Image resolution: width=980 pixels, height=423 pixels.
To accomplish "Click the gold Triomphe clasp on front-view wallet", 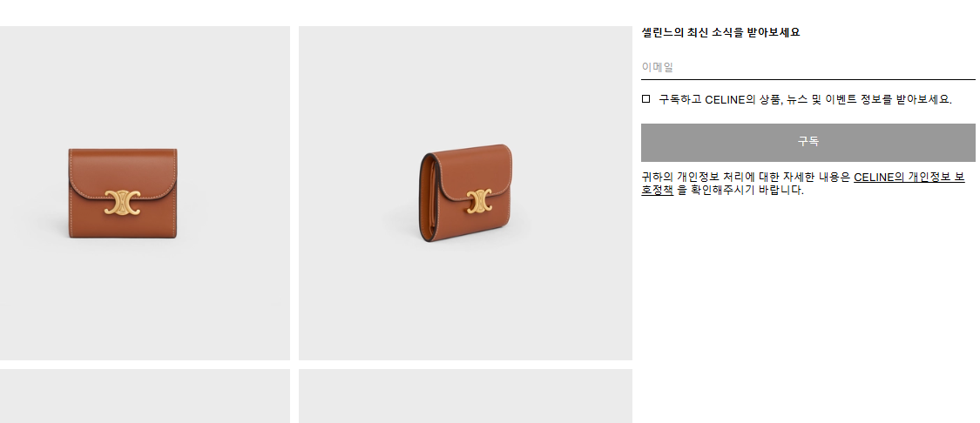I will click(122, 201).
